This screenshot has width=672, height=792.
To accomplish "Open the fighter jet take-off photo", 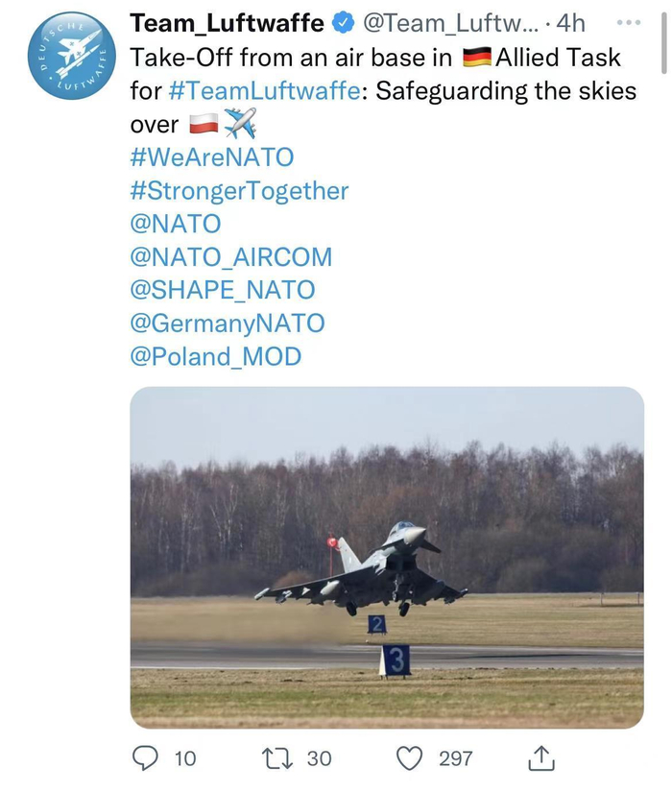I will [387, 557].
